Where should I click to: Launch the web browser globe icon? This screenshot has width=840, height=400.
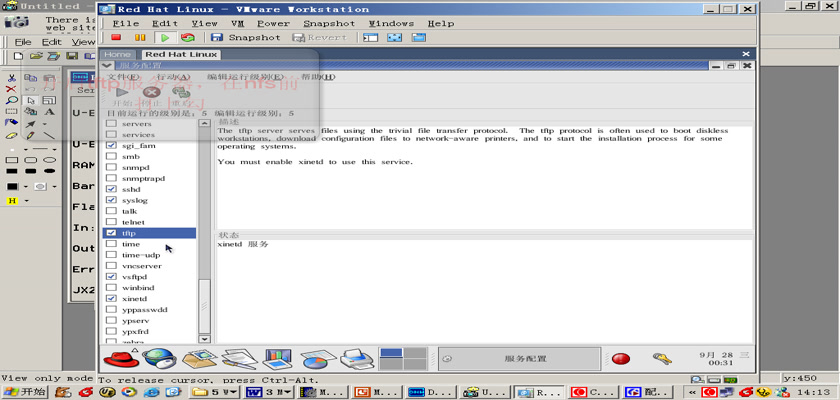coord(159,358)
